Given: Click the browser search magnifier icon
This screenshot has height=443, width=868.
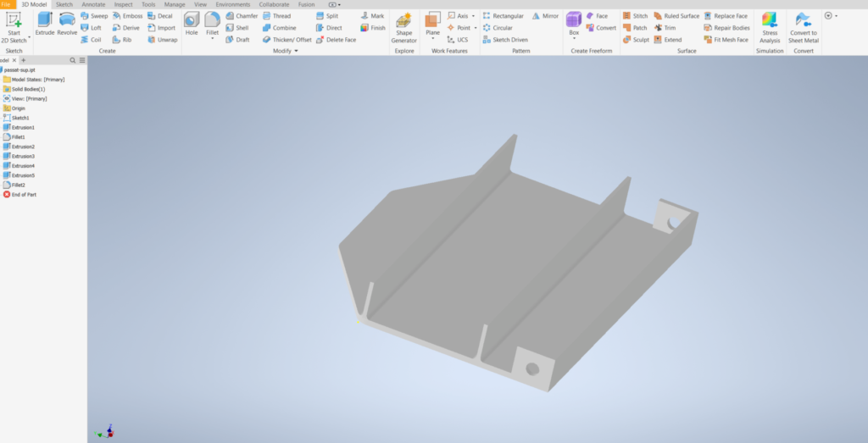Looking at the screenshot, I should pyautogui.click(x=72, y=60).
